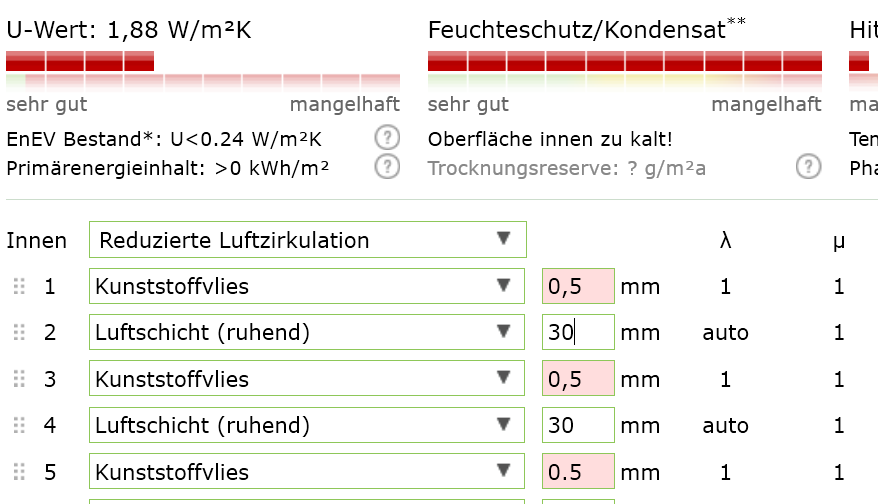Grab the layer 5 drag handle

click(x=18, y=472)
